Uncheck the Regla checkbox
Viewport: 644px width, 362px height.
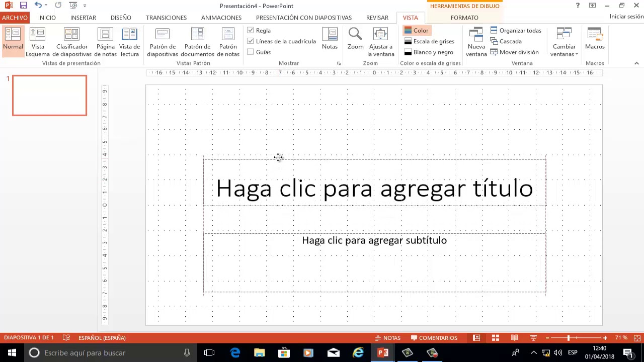[251, 30]
